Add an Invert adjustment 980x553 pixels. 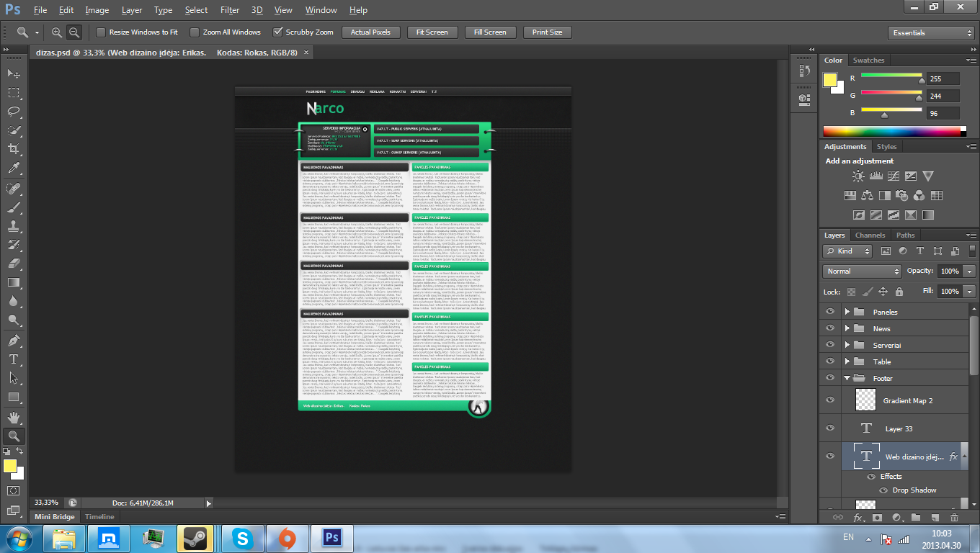(x=858, y=215)
